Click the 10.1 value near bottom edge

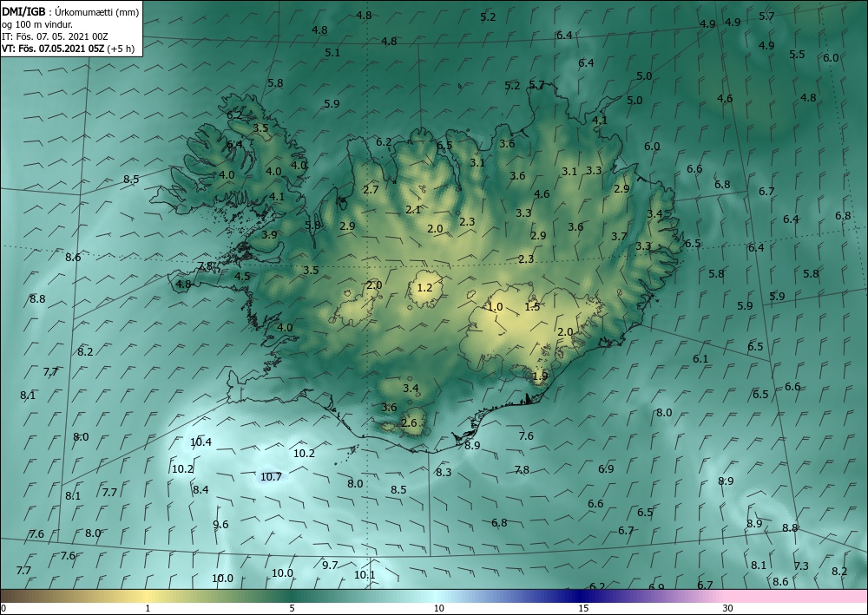(365, 574)
